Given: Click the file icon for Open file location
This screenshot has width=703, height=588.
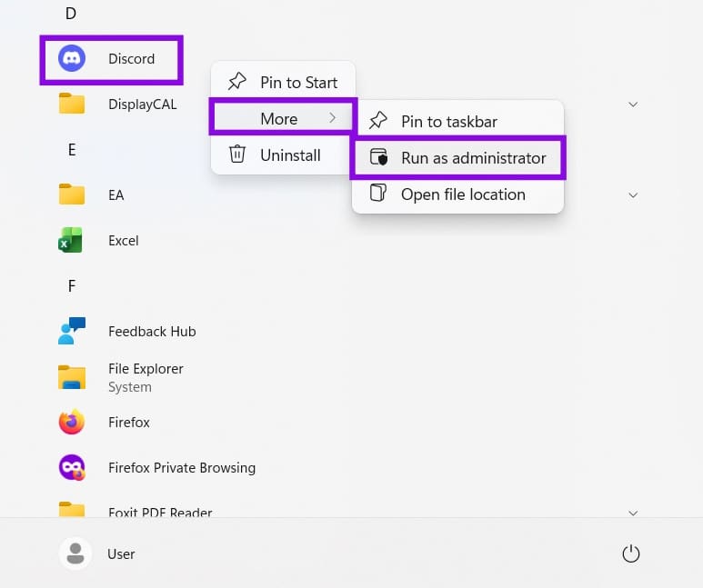Looking at the screenshot, I should (x=378, y=194).
